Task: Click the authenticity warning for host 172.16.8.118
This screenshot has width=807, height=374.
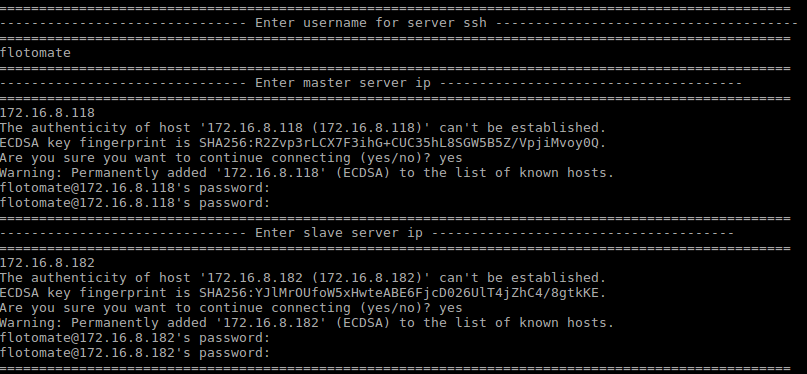Action: (x=303, y=128)
